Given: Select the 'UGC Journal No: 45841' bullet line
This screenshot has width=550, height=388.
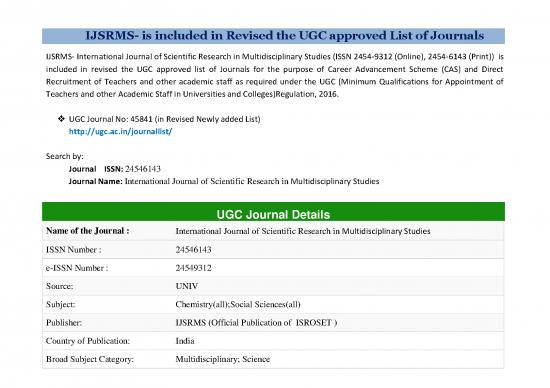Looking at the screenshot, I should point(165,119).
